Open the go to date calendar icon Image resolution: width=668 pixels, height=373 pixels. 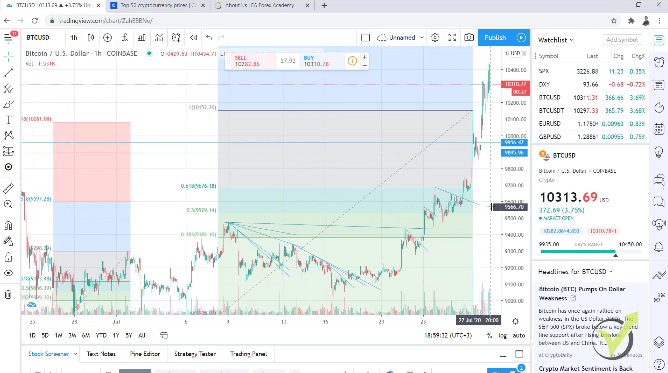(164, 336)
